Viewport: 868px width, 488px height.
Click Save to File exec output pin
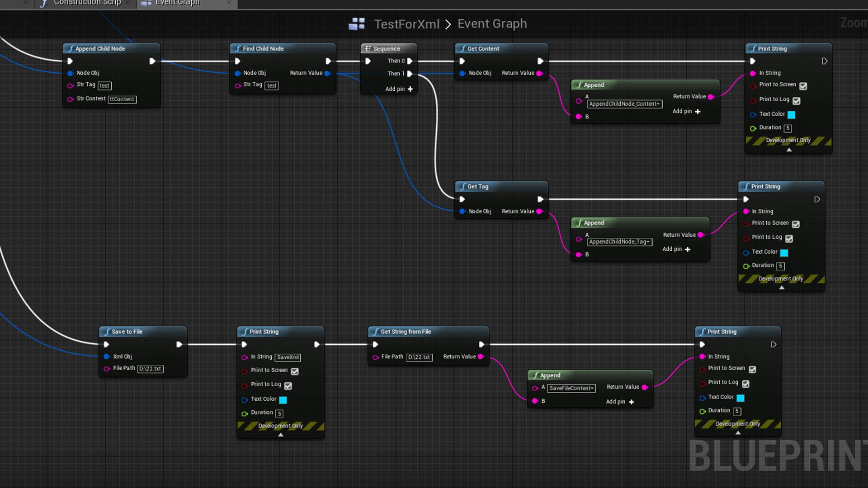(179, 344)
